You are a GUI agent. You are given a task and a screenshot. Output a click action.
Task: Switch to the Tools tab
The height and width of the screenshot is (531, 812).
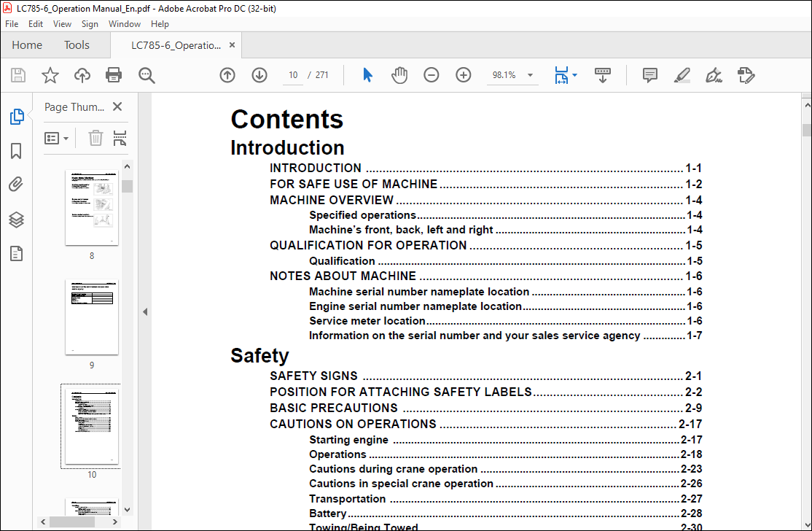(77, 45)
